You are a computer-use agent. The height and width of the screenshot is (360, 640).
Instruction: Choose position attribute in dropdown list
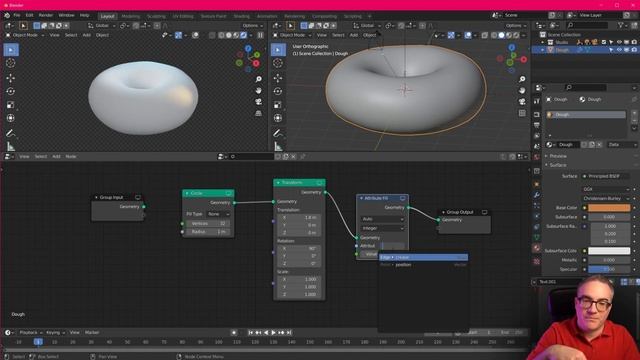[423, 265]
